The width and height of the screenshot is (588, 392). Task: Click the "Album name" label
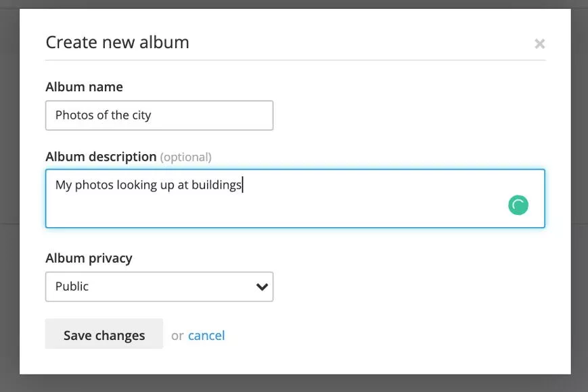(x=84, y=87)
